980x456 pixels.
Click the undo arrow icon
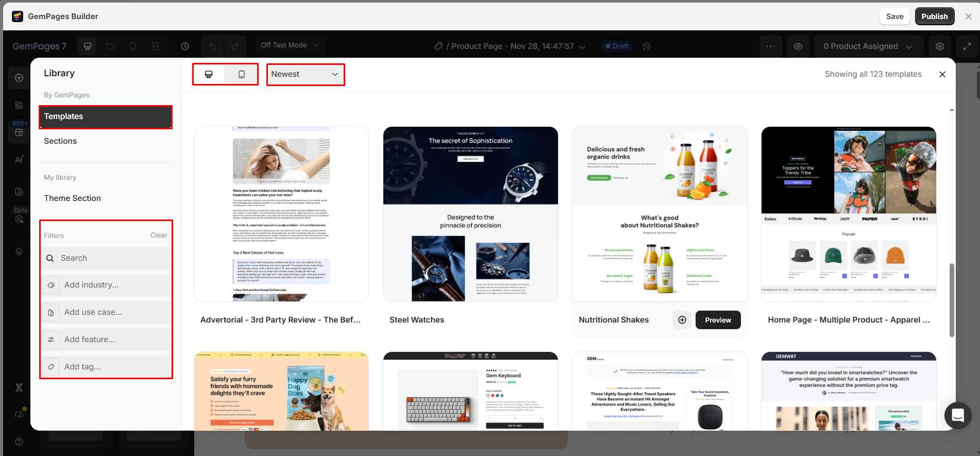coord(212,46)
